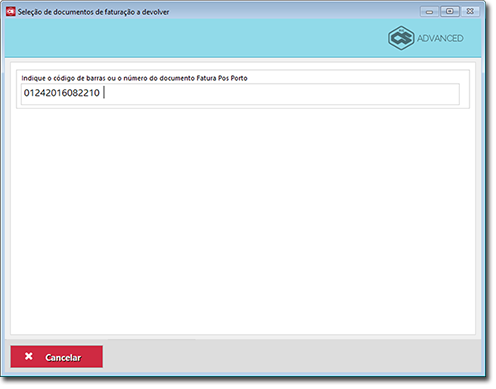Viewport: 496px width, 389px height.
Task: Click the grey footer bar beside Cancelar
Action: 293,357
